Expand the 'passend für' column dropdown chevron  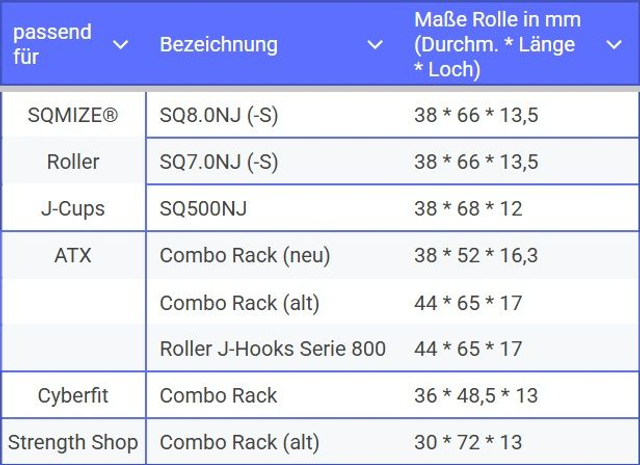point(121,45)
